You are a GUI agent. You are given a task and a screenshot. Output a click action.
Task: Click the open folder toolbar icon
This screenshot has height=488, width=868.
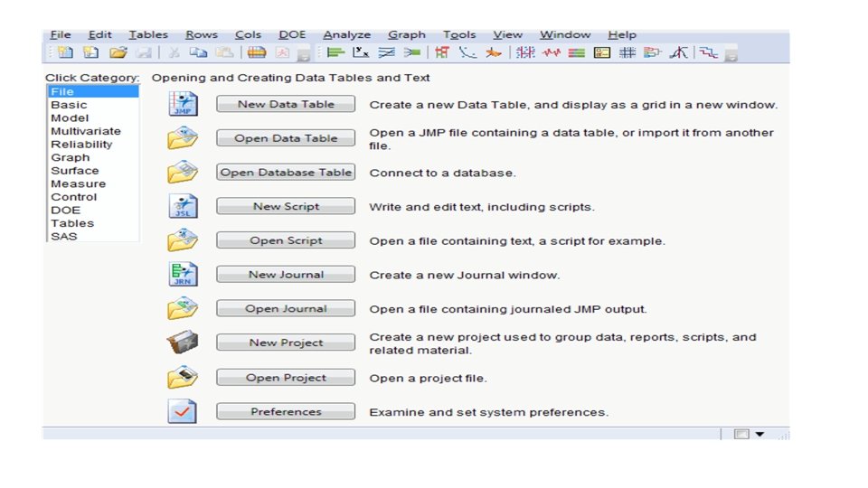(x=118, y=52)
